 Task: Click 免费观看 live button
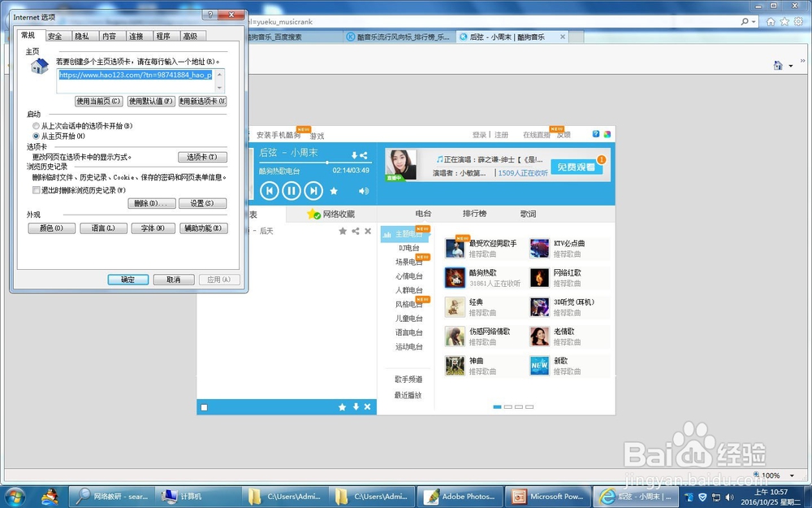point(576,167)
